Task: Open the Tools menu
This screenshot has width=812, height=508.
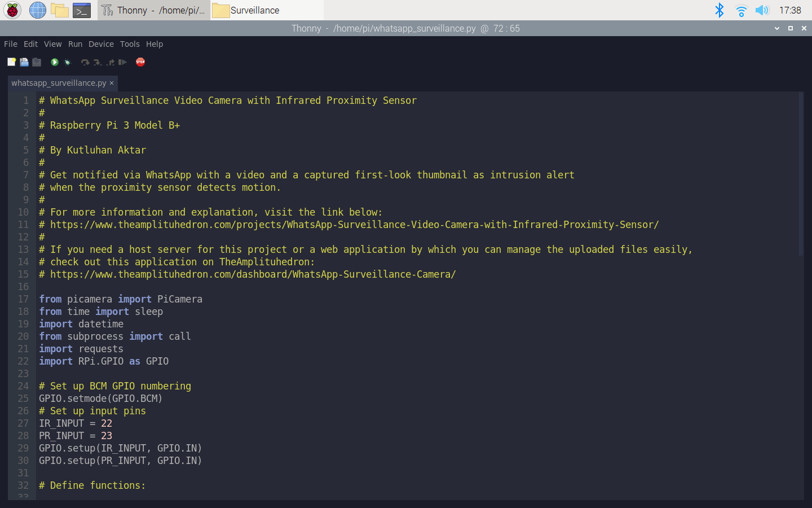Action: click(130, 44)
